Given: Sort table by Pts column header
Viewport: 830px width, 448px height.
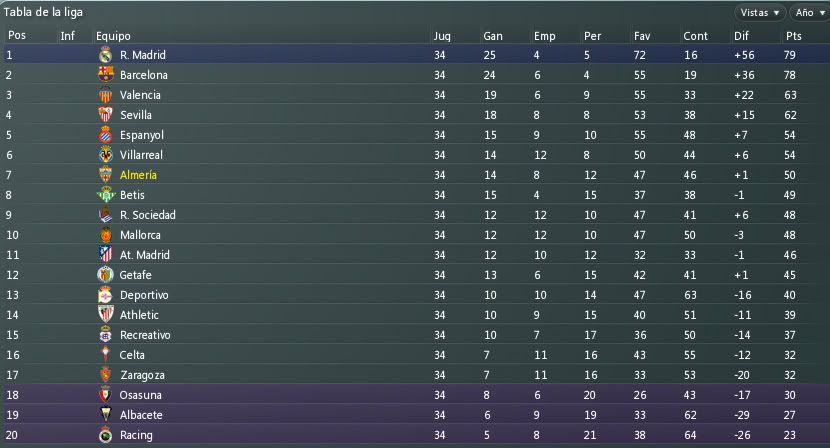Looking at the screenshot, I should coord(793,36).
